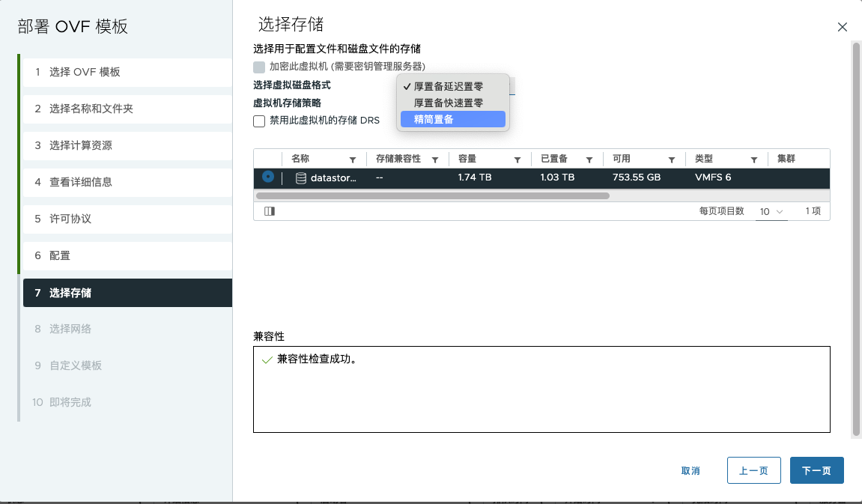
Task: Click the filter icon in 名称 column
Action: pyautogui.click(x=353, y=160)
